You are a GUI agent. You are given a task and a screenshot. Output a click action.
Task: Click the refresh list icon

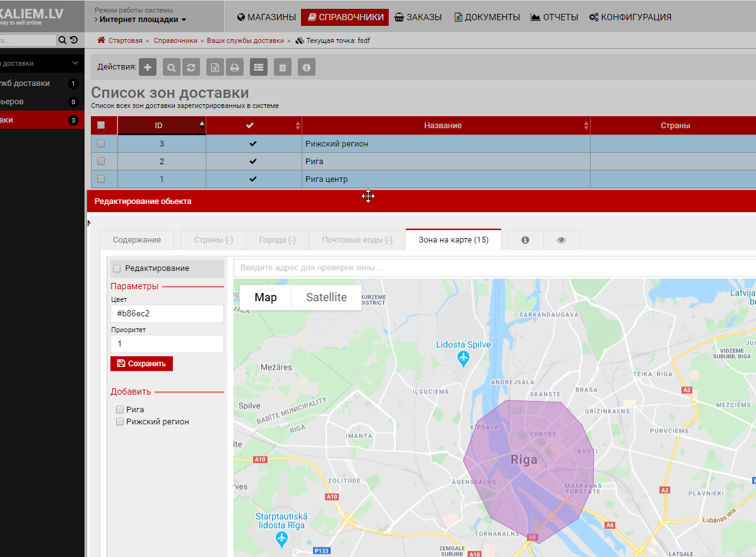[x=190, y=67]
